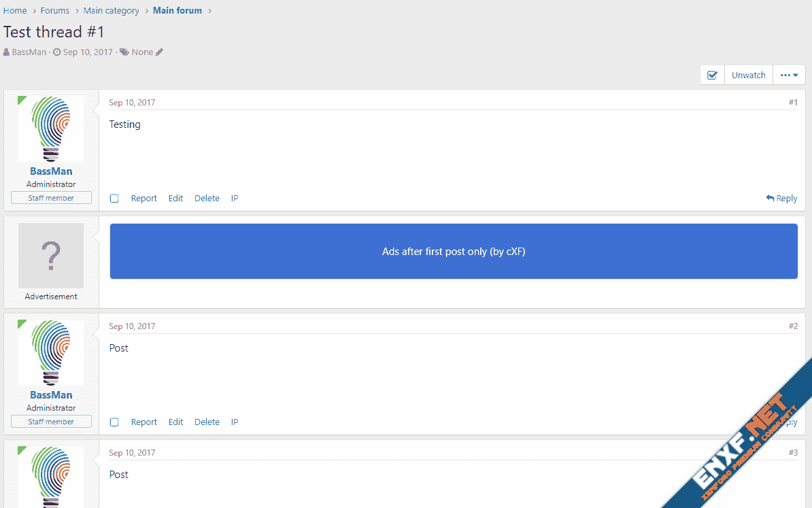This screenshot has height=508, width=812.
Task: Click the Unwatch thread button
Action: (748, 75)
